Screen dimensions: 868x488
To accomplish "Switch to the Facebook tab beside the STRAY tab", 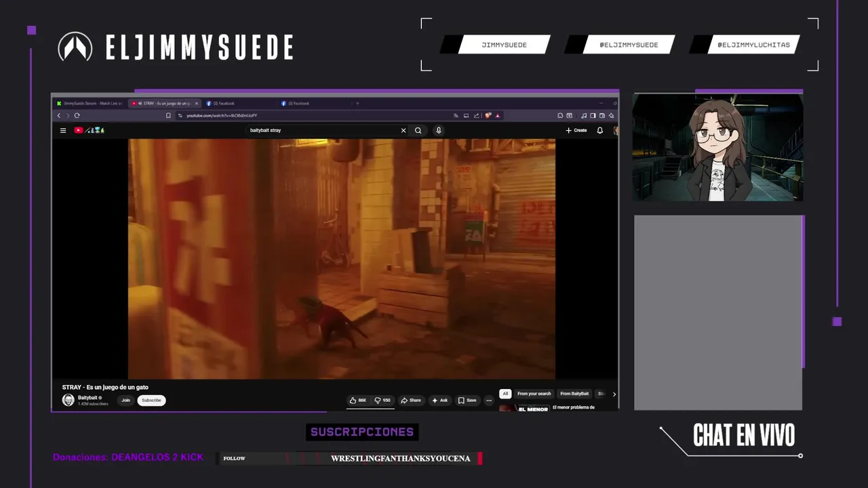I will point(239,104).
